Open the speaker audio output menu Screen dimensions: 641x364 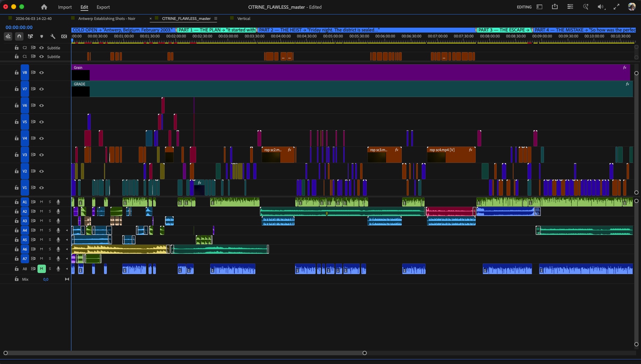601,7
